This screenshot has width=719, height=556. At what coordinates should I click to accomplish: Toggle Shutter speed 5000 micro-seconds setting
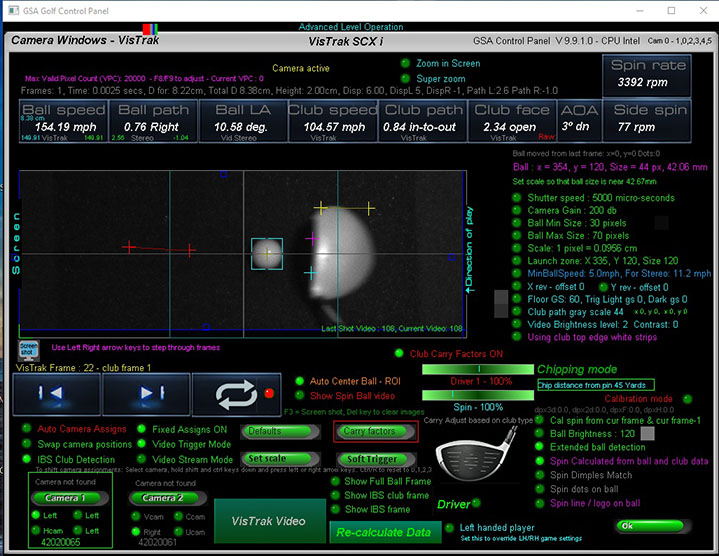pos(517,198)
